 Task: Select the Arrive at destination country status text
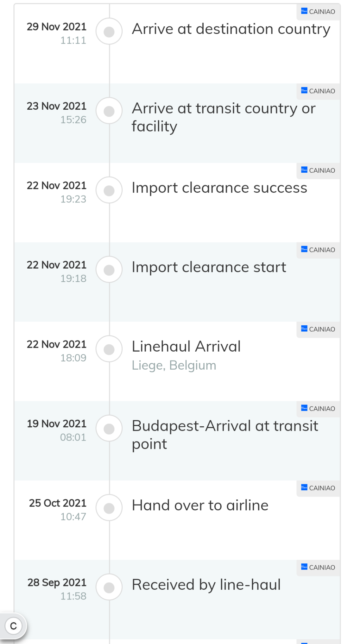231,29
